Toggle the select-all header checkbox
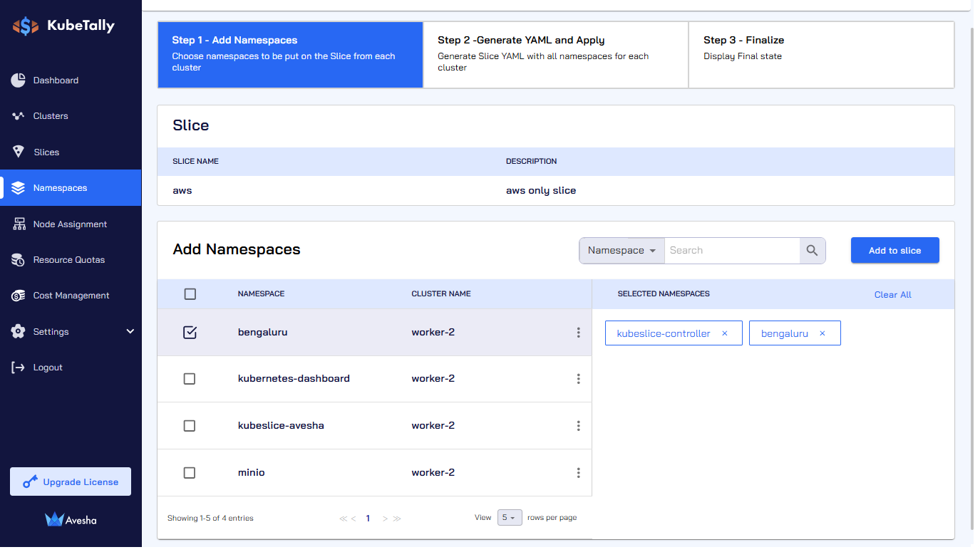Viewport: 980px width, 557px height. point(190,294)
